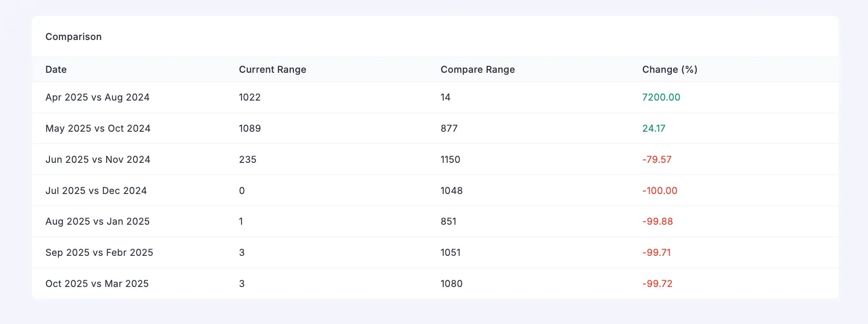Click the 24.17 change percentage
The width and height of the screenshot is (868, 324).
(x=654, y=128)
